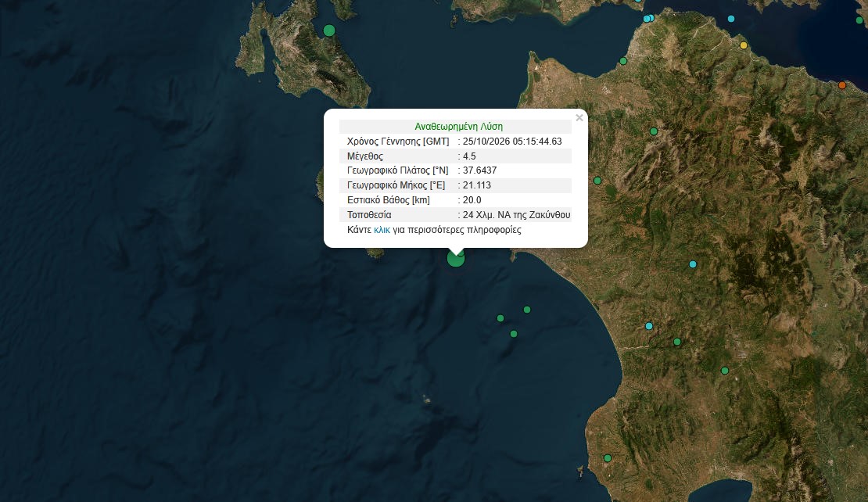Select the easternmost of the three offshore green markers
868x502 pixels.
point(527,310)
